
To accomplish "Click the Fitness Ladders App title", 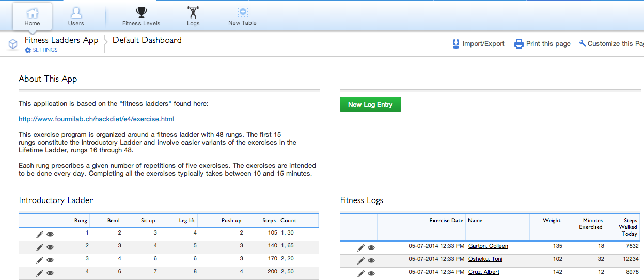I will (61, 40).
